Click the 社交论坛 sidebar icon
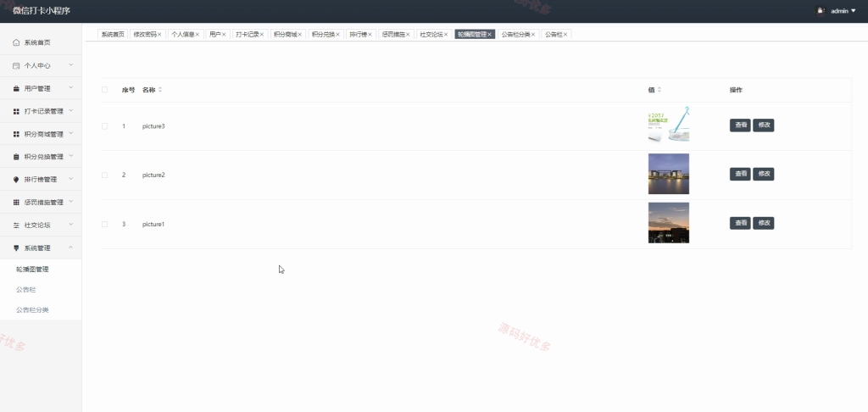This screenshot has width=868, height=412. (x=16, y=225)
